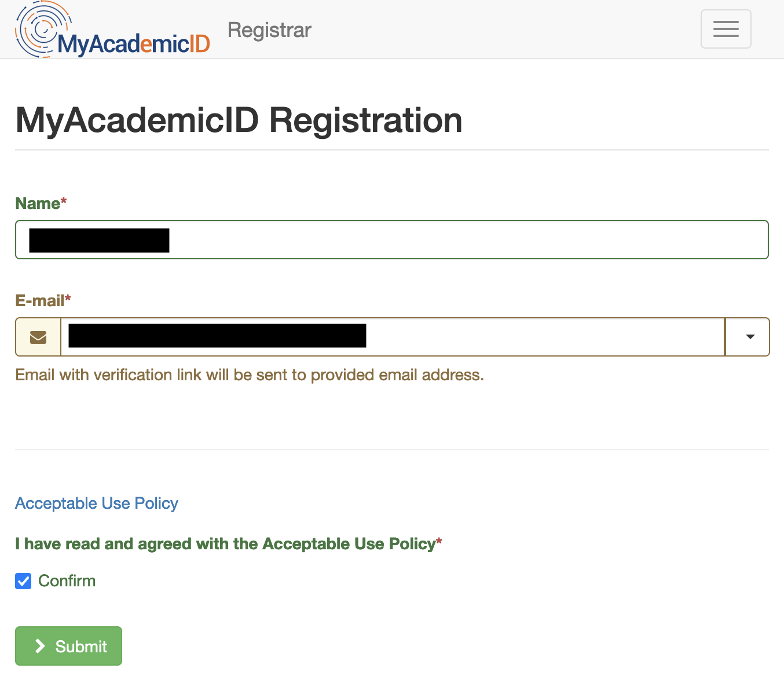Click the Confirm checkbox text label
This screenshot has width=784, height=683.
pyautogui.click(x=67, y=581)
